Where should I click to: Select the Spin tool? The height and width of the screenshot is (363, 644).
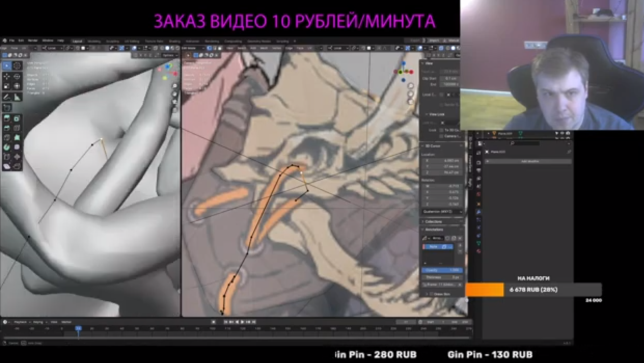(x=7, y=147)
